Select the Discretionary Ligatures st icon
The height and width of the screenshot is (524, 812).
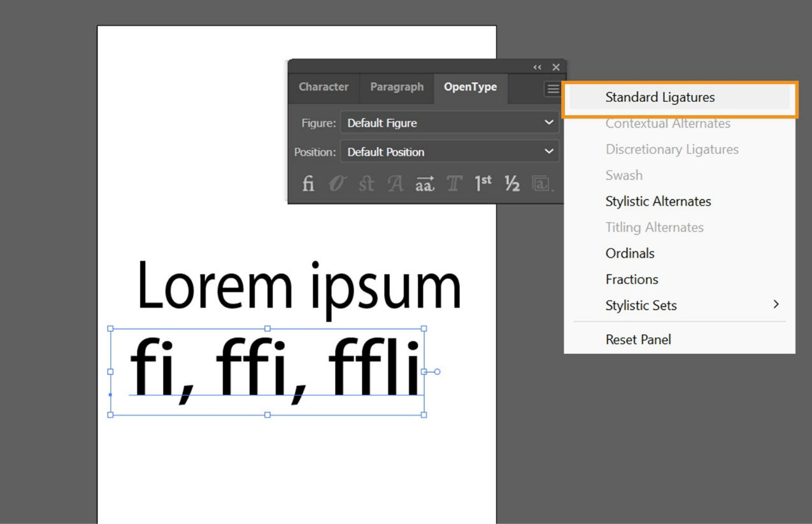click(x=366, y=184)
